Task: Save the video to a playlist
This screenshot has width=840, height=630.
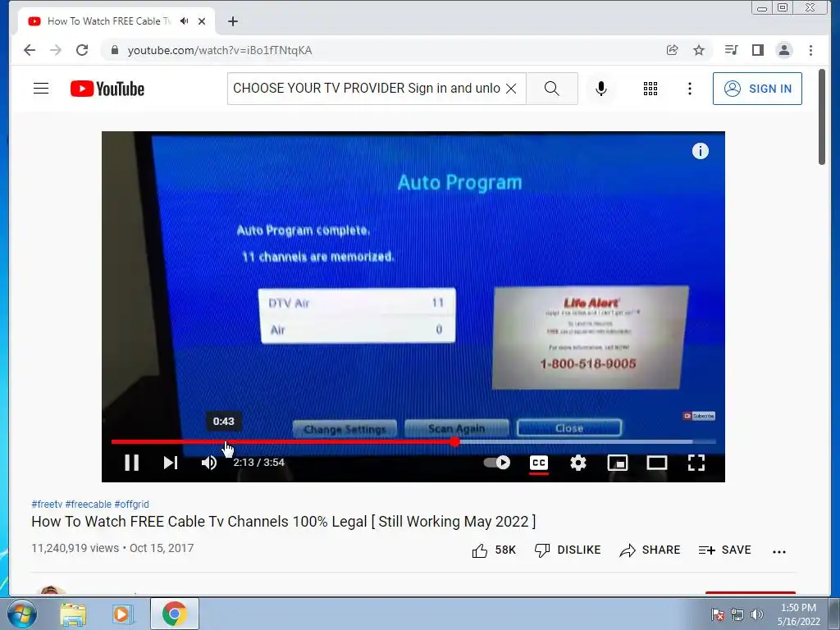Action: click(x=725, y=550)
